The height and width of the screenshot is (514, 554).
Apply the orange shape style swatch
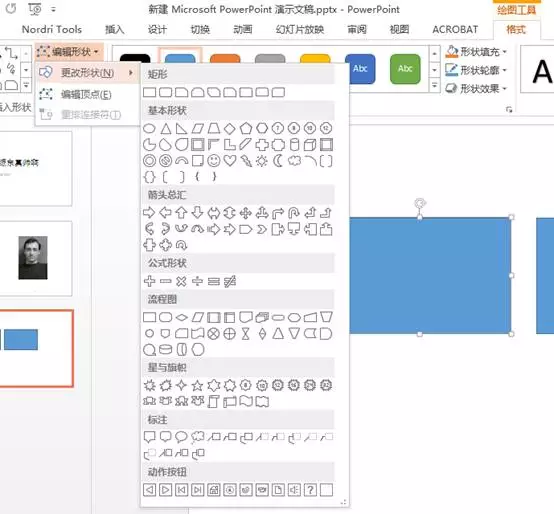[x=225, y=59]
